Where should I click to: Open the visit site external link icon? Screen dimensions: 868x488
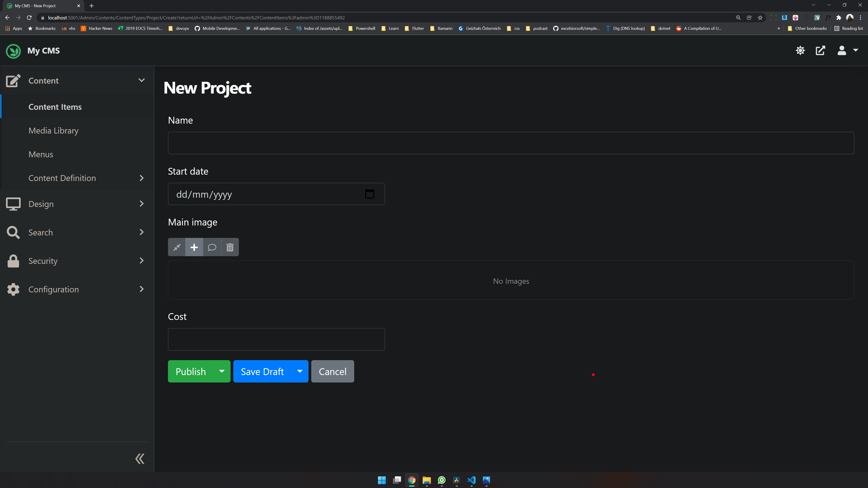820,51
